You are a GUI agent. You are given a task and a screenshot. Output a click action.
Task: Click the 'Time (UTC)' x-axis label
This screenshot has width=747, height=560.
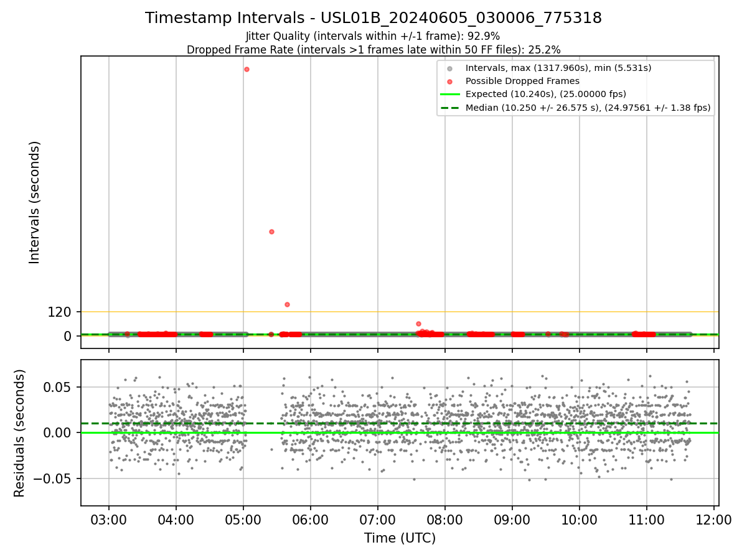click(x=400, y=538)
